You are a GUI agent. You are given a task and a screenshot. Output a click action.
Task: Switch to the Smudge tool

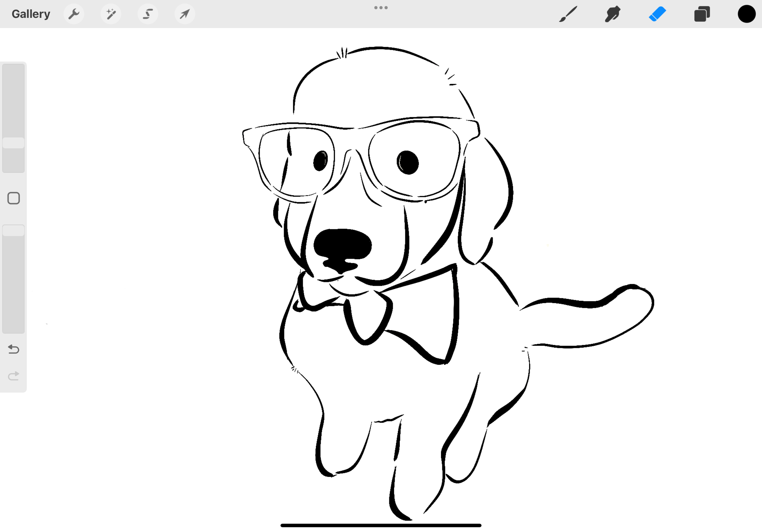pos(613,14)
